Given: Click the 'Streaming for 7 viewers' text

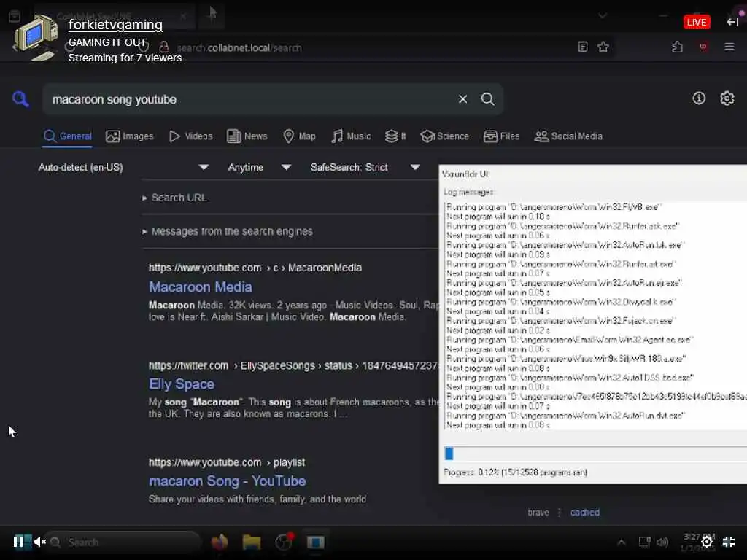Looking at the screenshot, I should pyautogui.click(x=125, y=58).
